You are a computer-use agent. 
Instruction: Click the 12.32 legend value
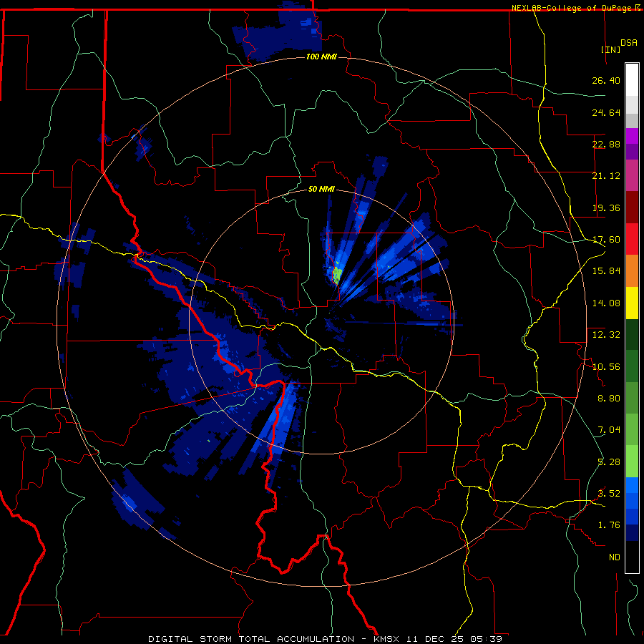coord(606,335)
